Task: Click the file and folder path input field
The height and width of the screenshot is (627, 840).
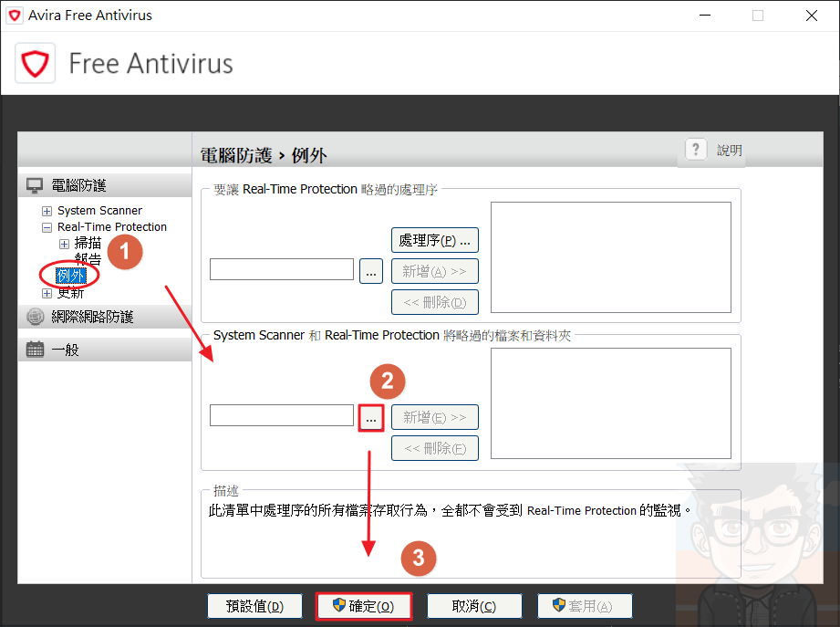Action: click(x=282, y=416)
